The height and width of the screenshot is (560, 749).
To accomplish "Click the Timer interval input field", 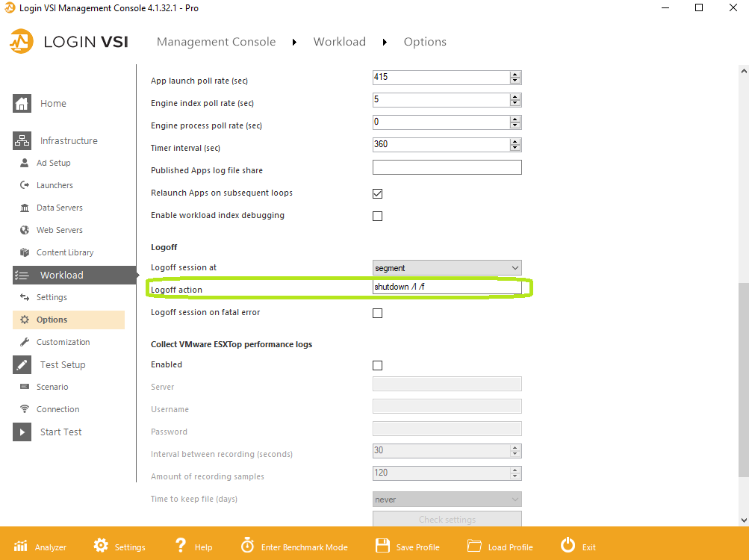I will (441, 145).
